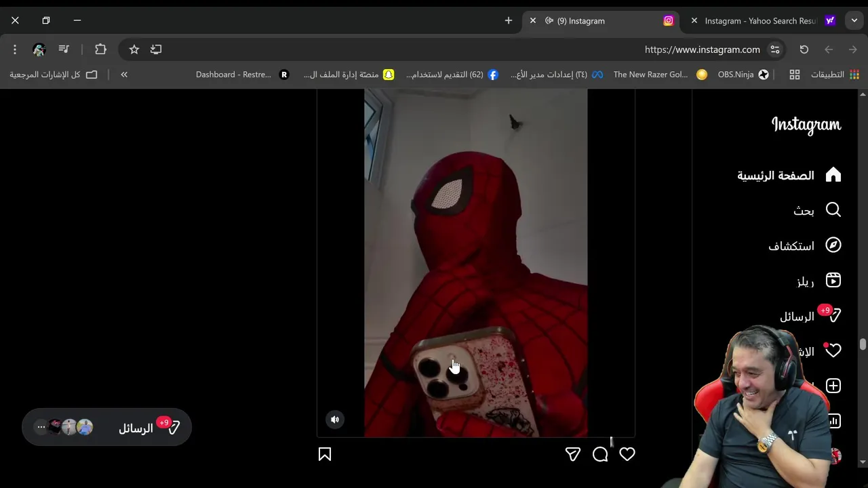The image size is (868, 488).
Task: Open the التطبيقات apps bookmark
Action: click(x=835, y=75)
